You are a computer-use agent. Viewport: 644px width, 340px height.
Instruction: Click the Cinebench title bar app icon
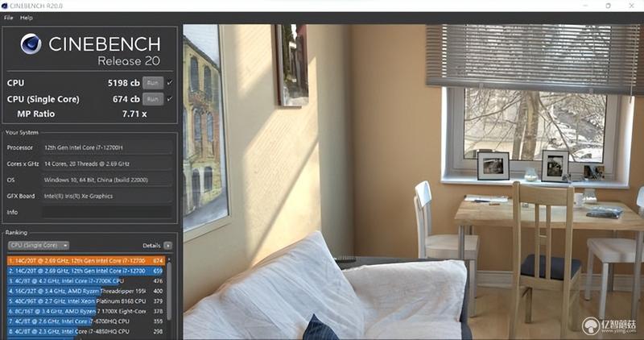(x=5, y=6)
